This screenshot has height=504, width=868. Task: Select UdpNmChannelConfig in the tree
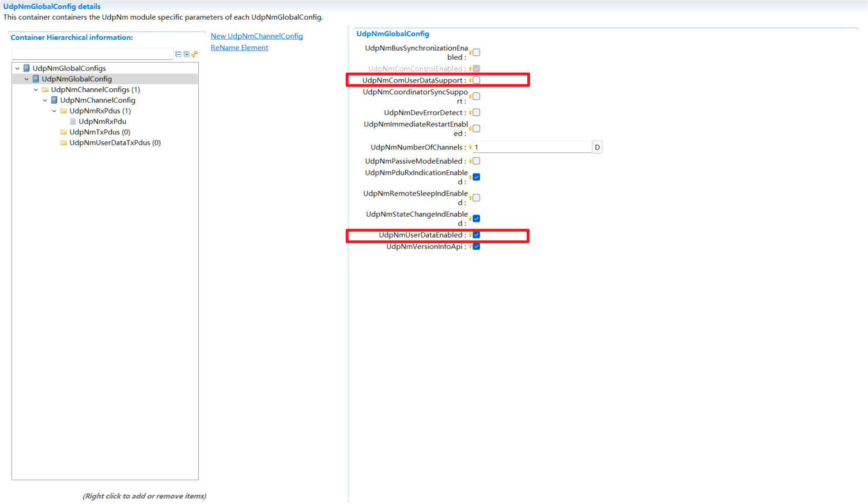click(x=97, y=100)
